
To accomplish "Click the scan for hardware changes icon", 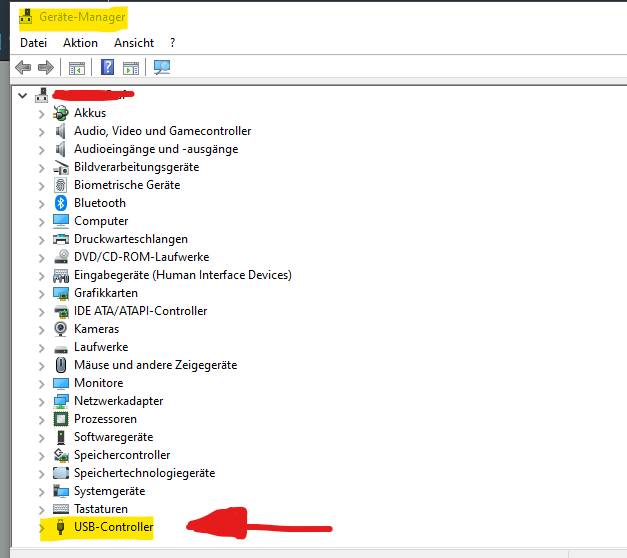I will click(162, 67).
